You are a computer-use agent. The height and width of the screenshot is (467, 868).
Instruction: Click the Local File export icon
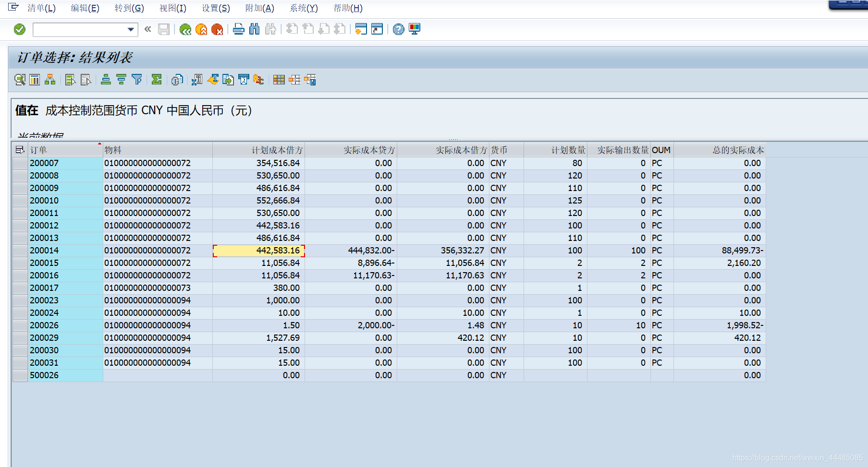pyautogui.click(x=228, y=80)
